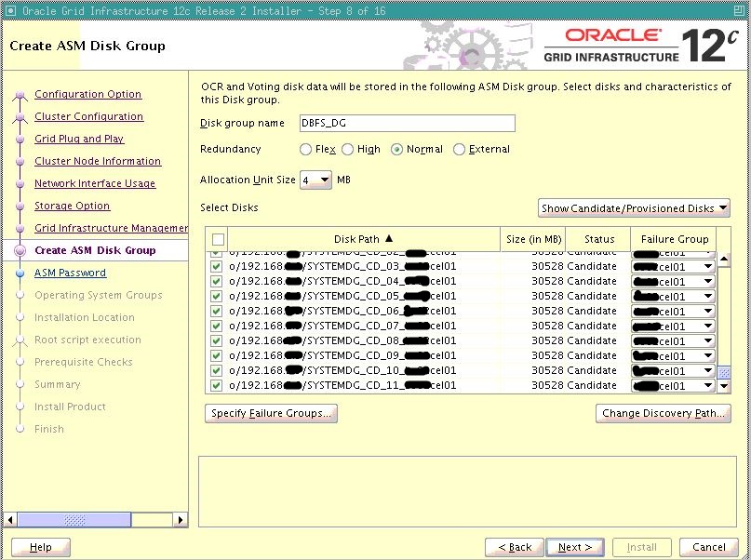Go Back to the previous step
751x560 pixels.
coord(515,547)
